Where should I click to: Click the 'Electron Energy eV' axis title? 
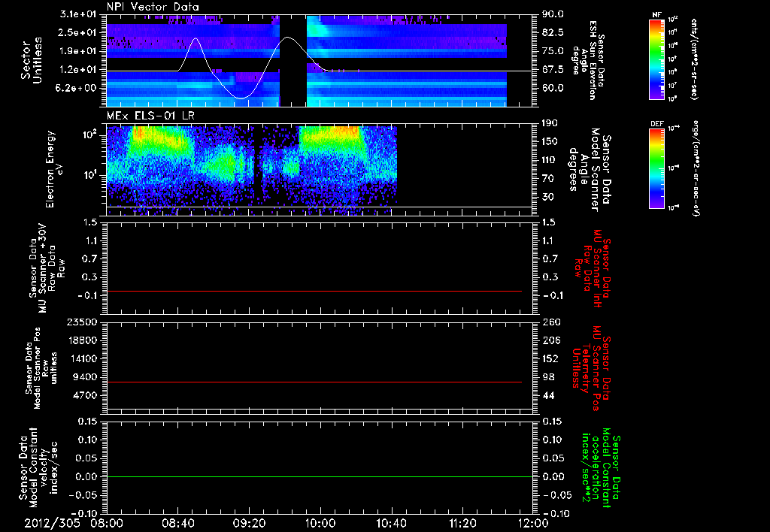[55, 169]
